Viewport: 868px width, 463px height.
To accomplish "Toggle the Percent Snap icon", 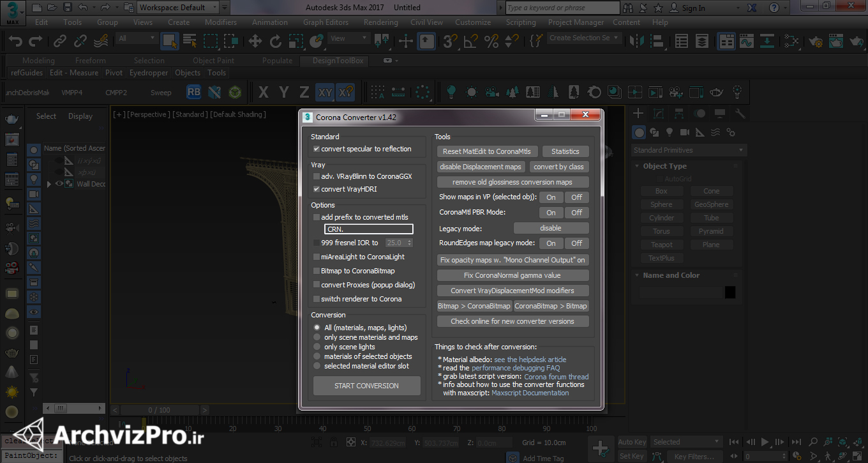I will [x=491, y=41].
